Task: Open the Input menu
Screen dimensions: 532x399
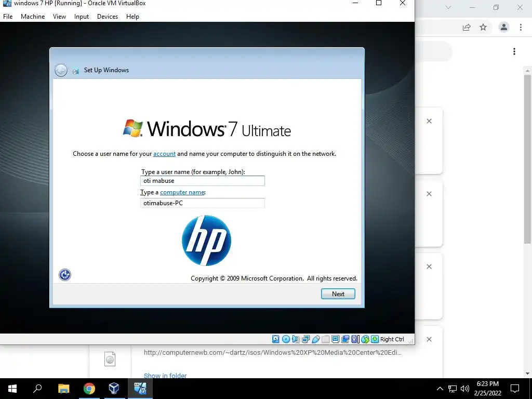Action: 82,16
